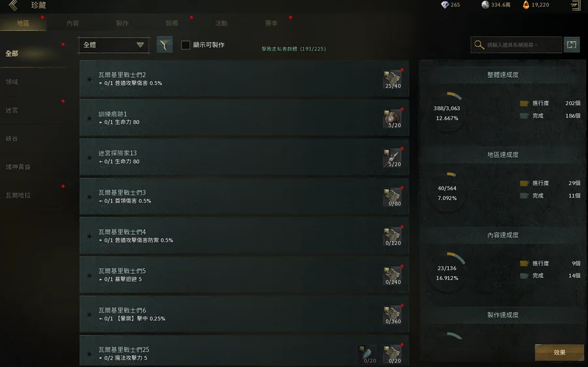This screenshot has width=588, height=367.
Task: Toggle the star marker for 瓦爾基里戰士們5
Action: [x=90, y=275]
